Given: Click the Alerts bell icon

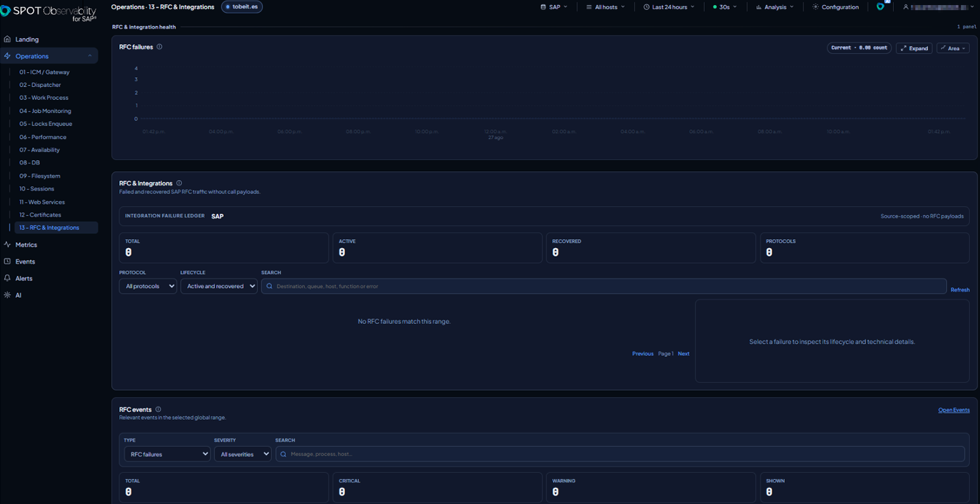Looking at the screenshot, I should point(7,278).
